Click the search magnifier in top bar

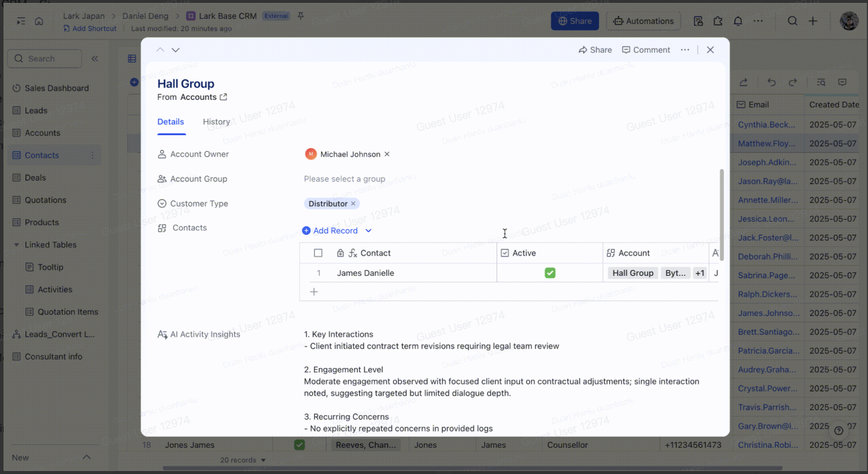792,21
